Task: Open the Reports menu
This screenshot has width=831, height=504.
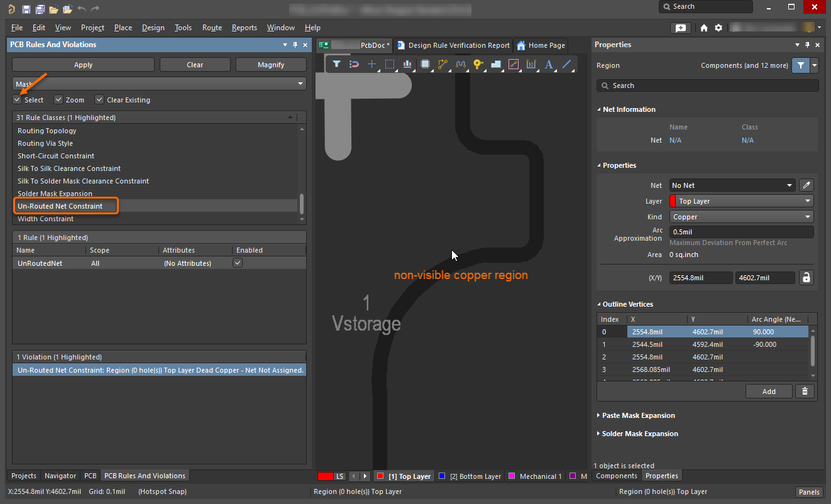Action: pyautogui.click(x=244, y=28)
